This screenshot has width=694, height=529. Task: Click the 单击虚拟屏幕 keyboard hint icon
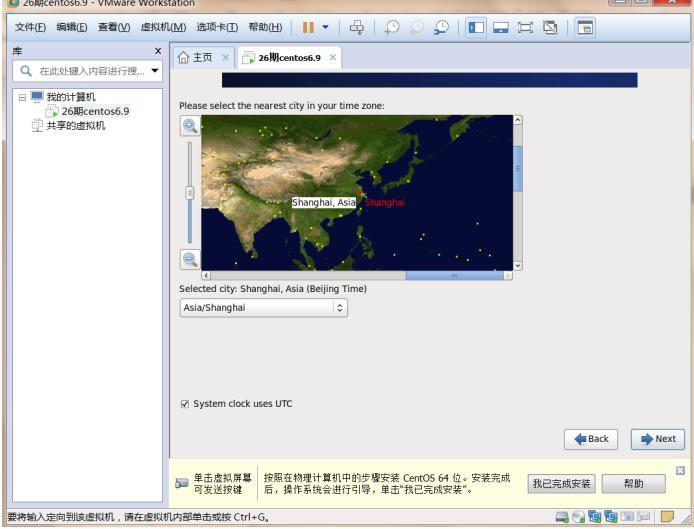click(181, 483)
